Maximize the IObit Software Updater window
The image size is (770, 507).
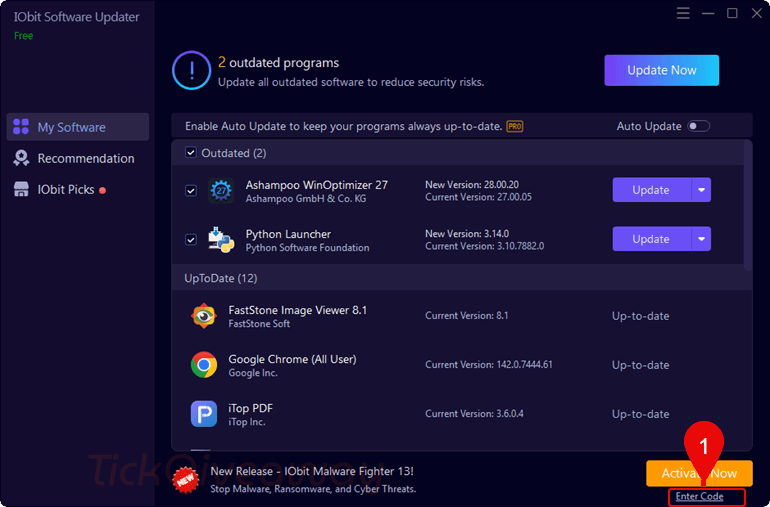pyautogui.click(x=732, y=13)
